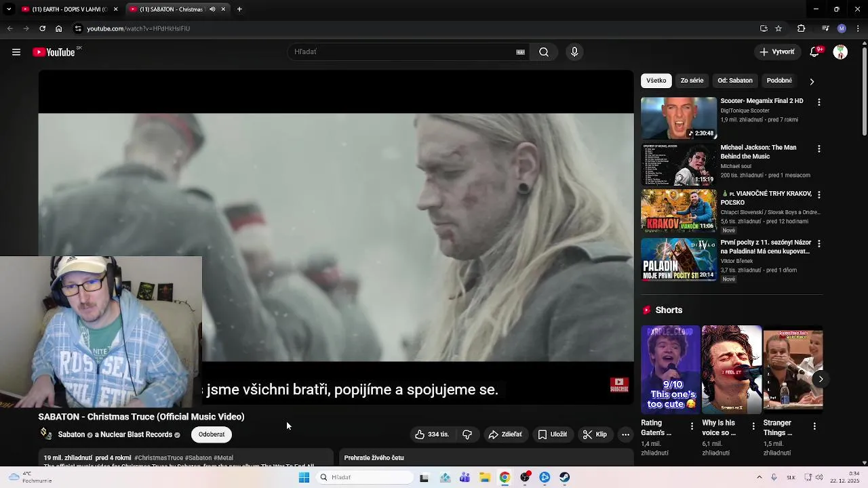This screenshot has width=868, height=488.
Task: Open Sabaton channel avatar
Action: (x=46, y=434)
